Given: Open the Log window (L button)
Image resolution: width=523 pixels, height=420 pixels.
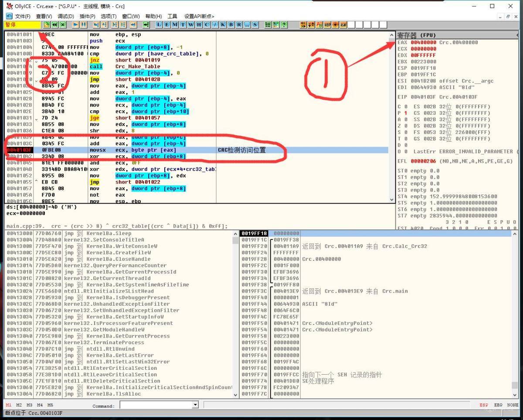Looking at the screenshot, I should click(159, 24).
